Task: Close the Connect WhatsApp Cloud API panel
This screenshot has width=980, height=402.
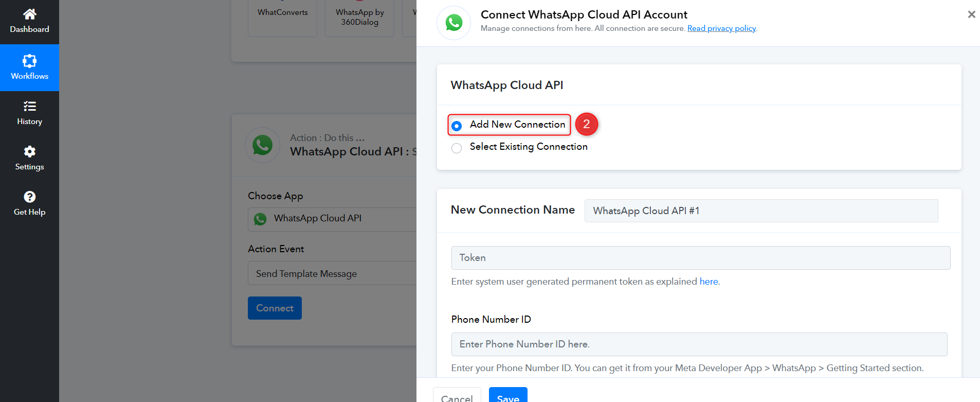Action: [x=971, y=14]
